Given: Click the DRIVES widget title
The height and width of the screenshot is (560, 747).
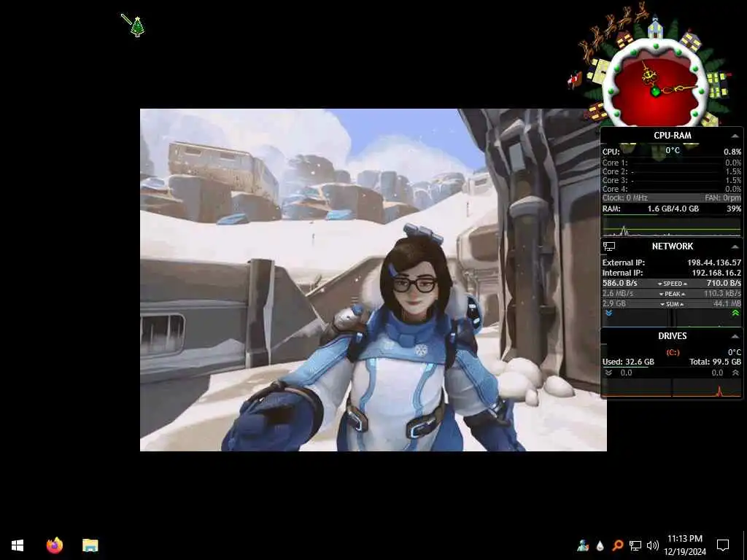Looking at the screenshot, I should tap(672, 335).
